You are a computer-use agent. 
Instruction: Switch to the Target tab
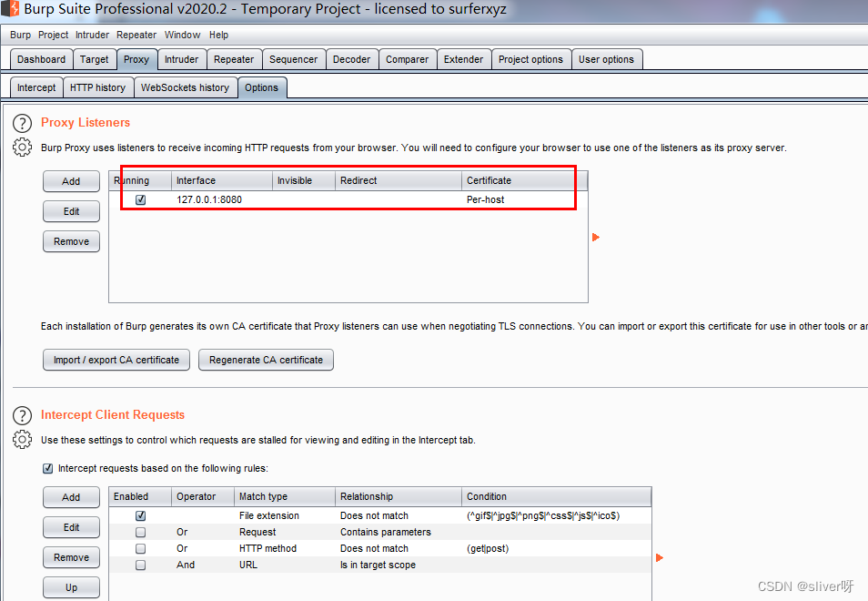(94, 59)
